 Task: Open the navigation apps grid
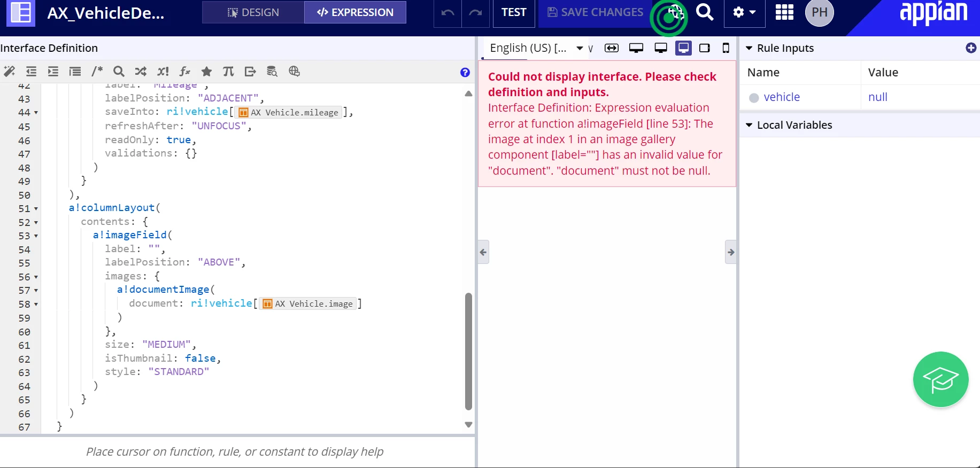[x=784, y=12]
